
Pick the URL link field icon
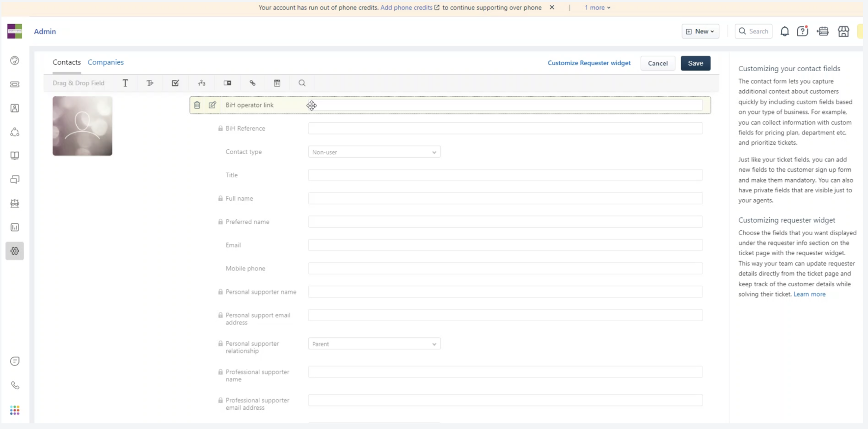[x=252, y=83]
